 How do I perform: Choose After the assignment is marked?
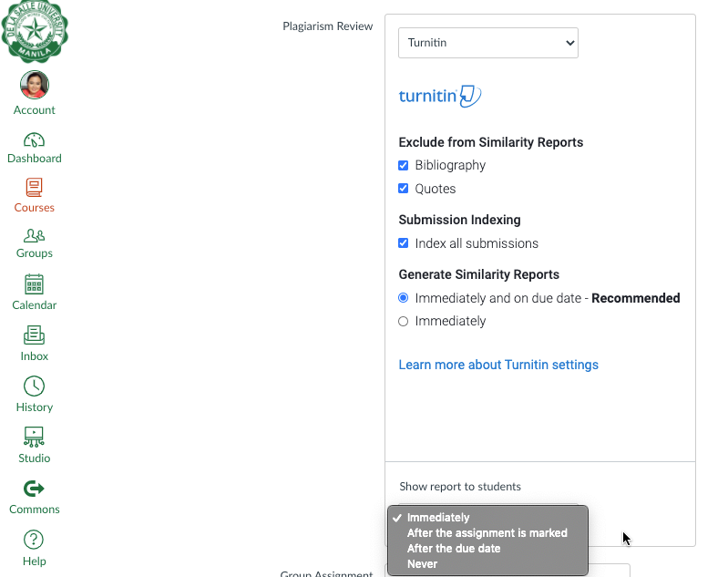[x=487, y=533]
